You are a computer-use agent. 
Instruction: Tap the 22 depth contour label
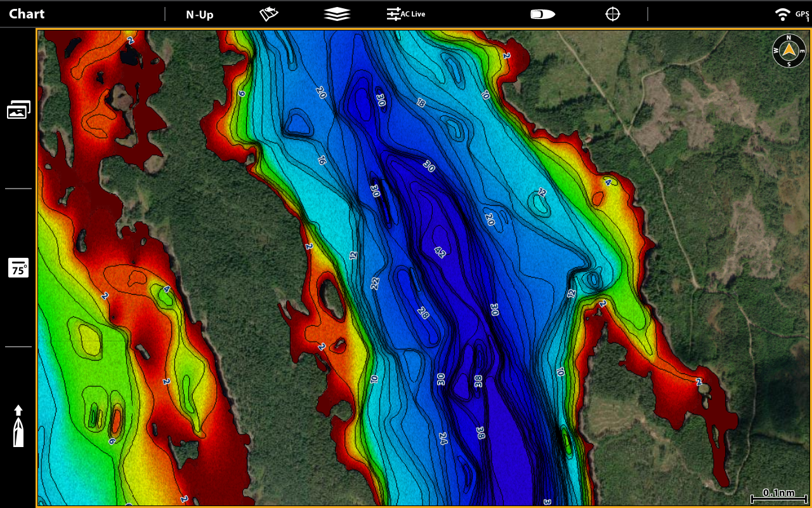pos(375,283)
